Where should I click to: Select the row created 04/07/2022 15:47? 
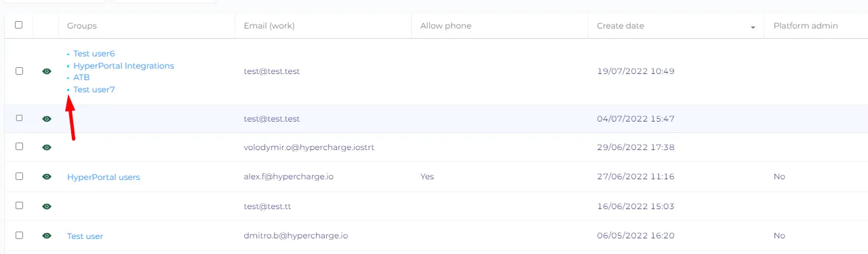19,118
